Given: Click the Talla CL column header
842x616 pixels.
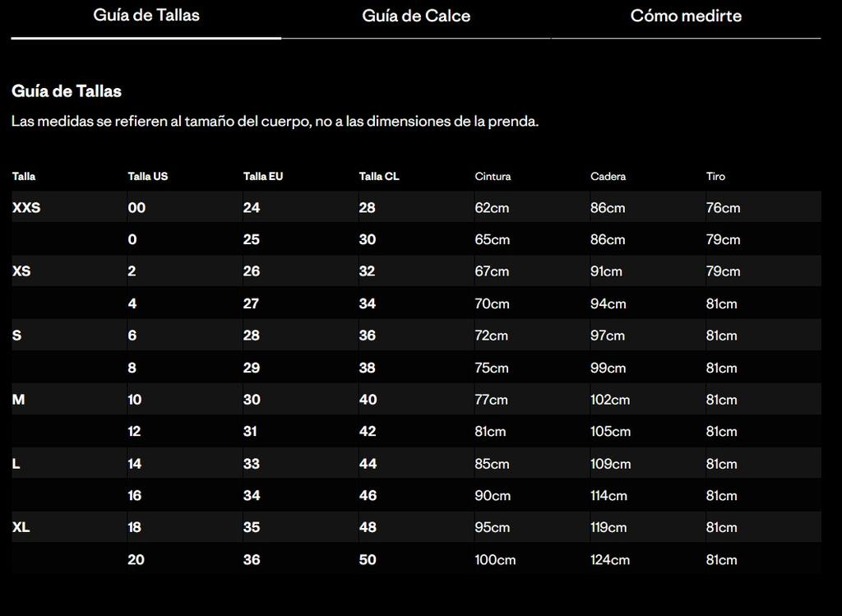Looking at the screenshot, I should [x=379, y=176].
